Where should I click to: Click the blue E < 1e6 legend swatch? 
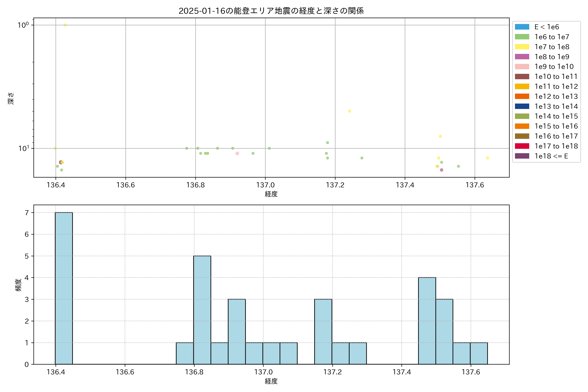(522, 27)
